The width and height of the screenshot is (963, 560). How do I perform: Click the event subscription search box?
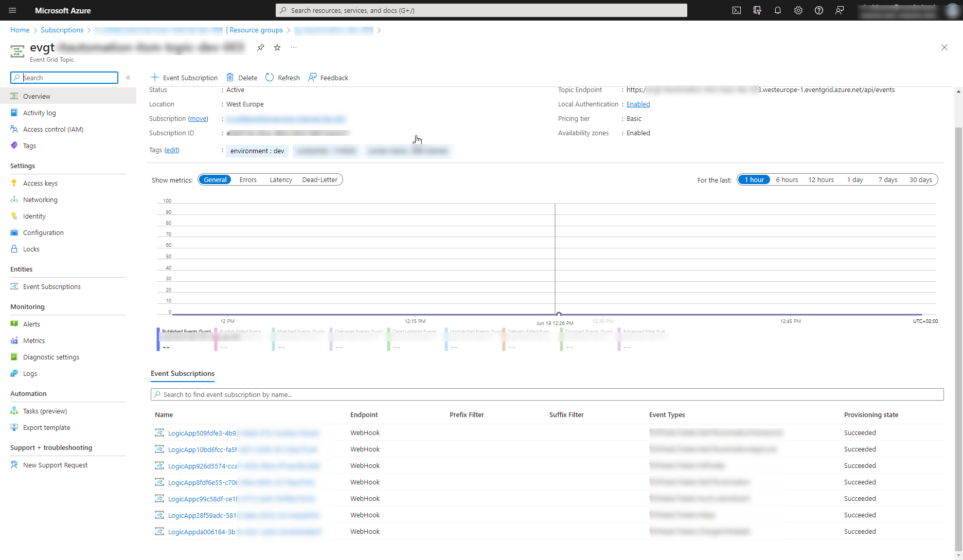pos(360,394)
